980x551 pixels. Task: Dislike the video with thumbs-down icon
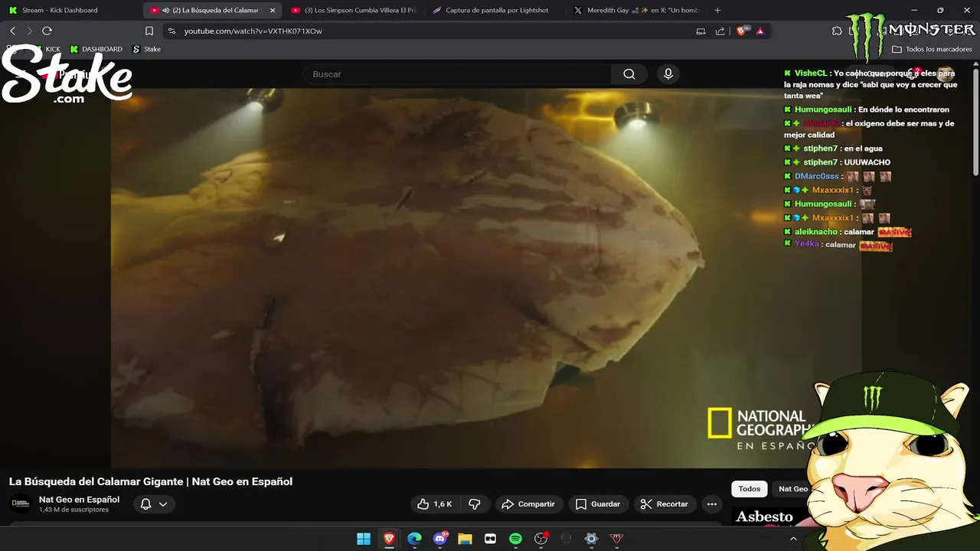coord(475,504)
